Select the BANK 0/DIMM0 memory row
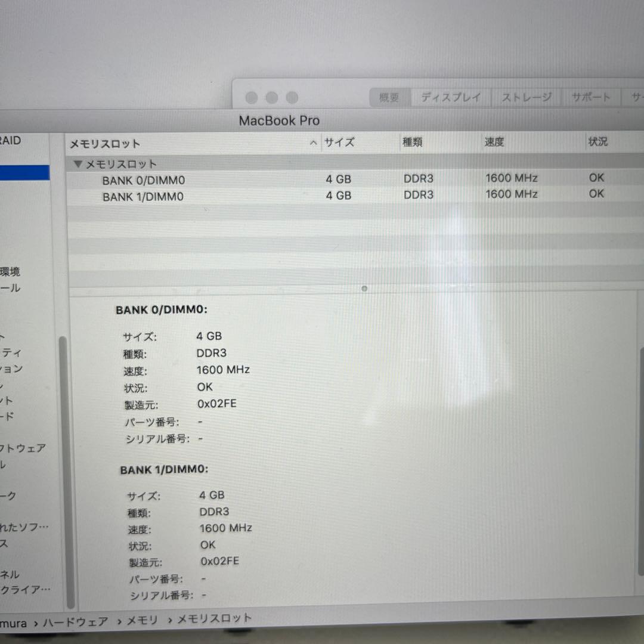The width and height of the screenshot is (644, 644). pos(143,180)
